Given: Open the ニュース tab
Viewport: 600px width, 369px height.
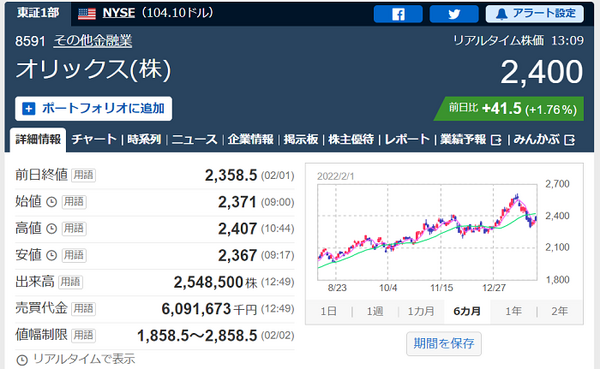Looking at the screenshot, I should 194,139.
